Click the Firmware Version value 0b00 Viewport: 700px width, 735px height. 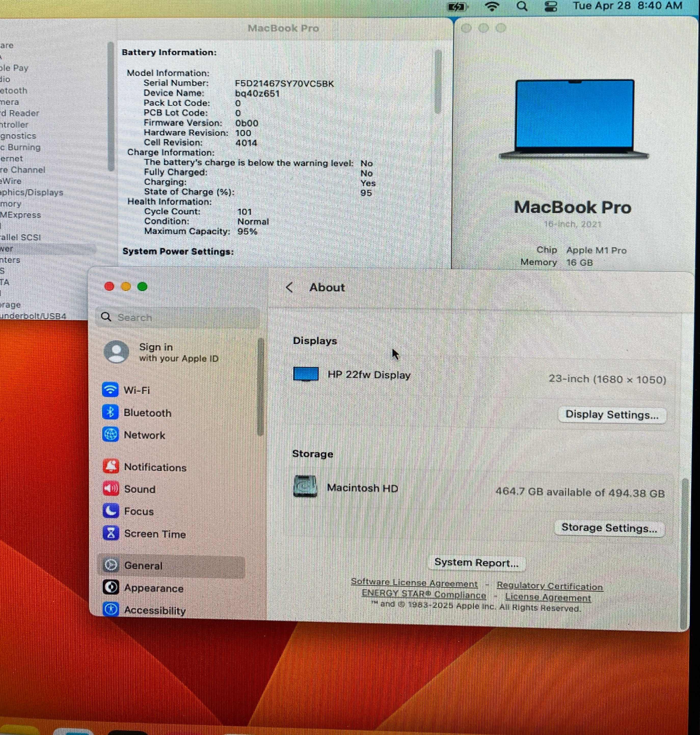pyautogui.click(x=247, y=123)
